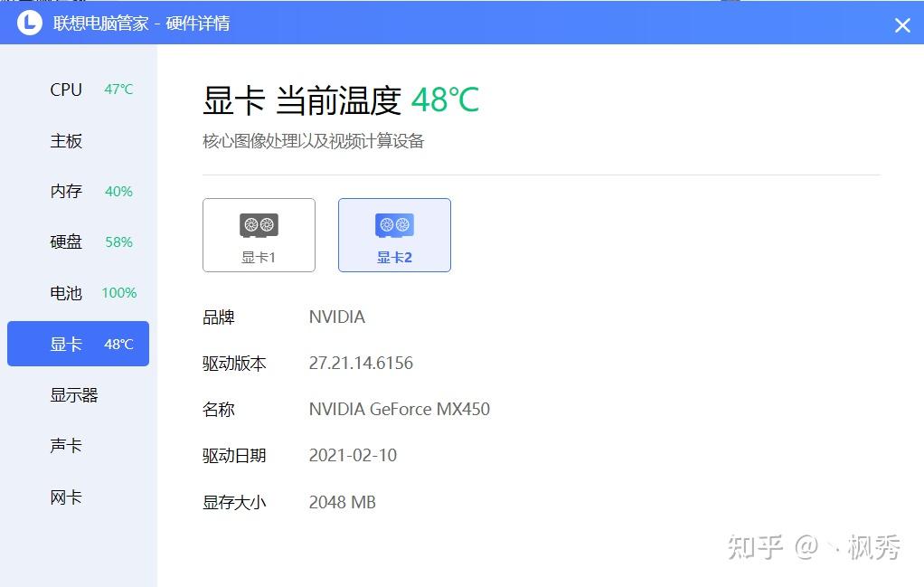Click the 品牌 label
The height and width of the screenshot is (587, 924).
(x=219, y=317)
